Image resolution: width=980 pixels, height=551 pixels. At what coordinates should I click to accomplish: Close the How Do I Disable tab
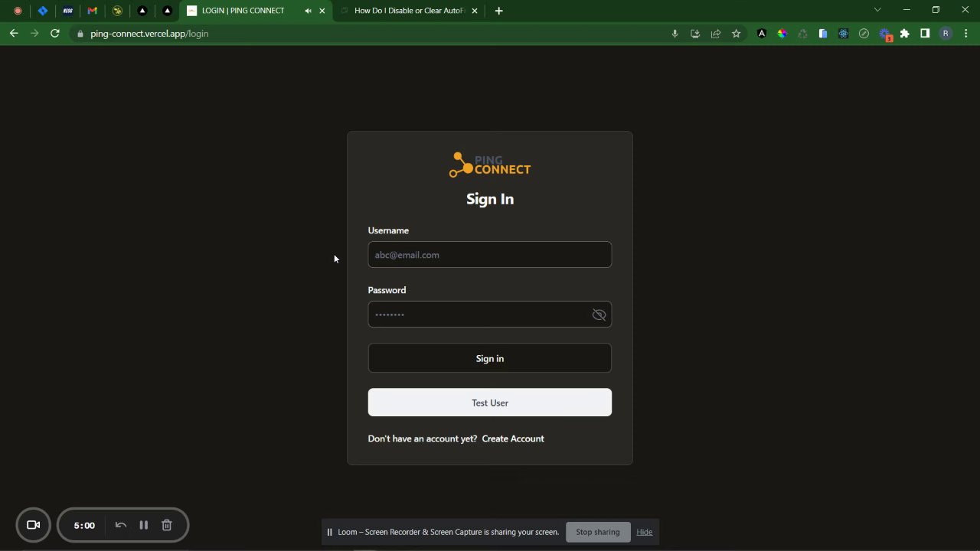point(475,11)
